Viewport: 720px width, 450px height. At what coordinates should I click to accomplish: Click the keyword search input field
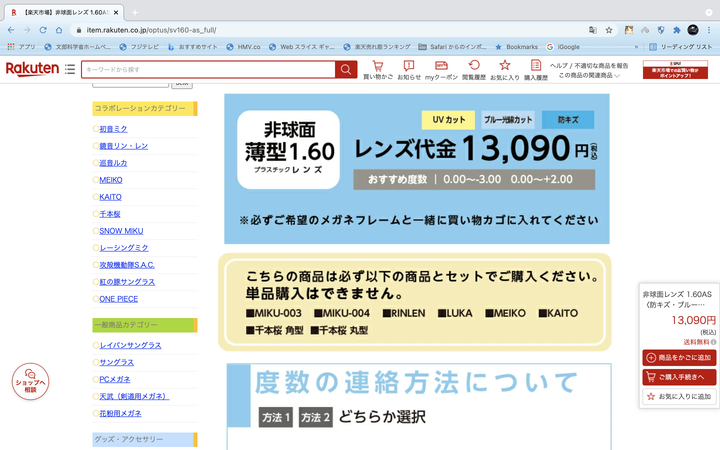point(208,69)
